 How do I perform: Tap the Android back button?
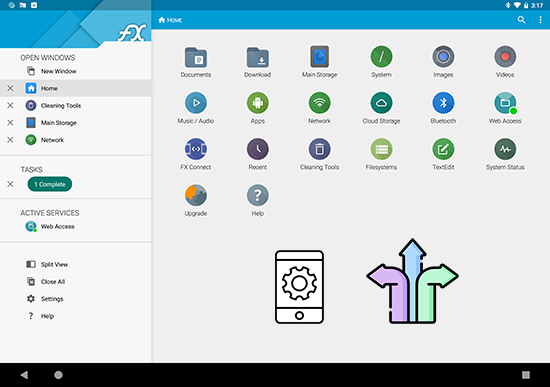(x=24, y=375)
